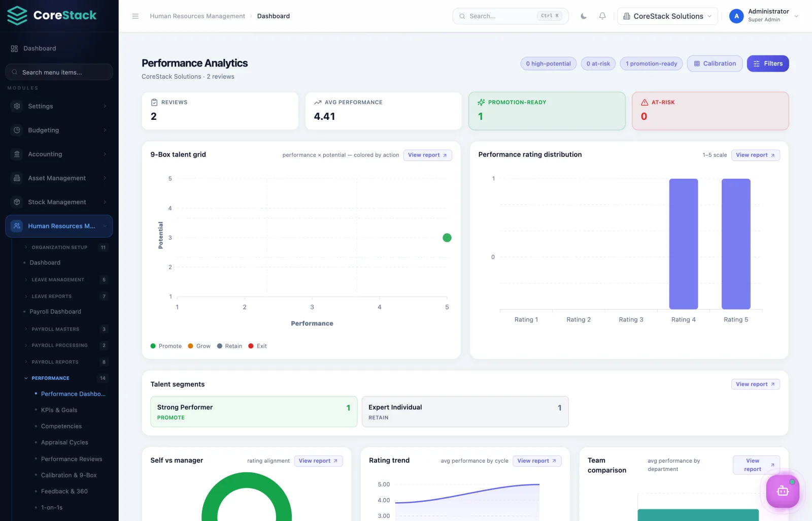812x521 pixels.
Task: View report for 9-Box talent grid
Action: point(427,155)
